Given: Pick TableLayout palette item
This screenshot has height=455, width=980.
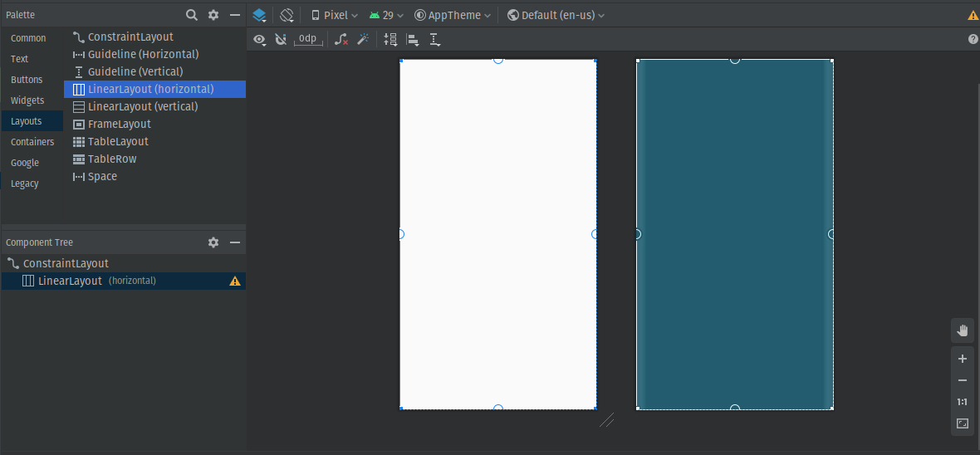Looking at the screenshot, I should click(x=155, y=142).
